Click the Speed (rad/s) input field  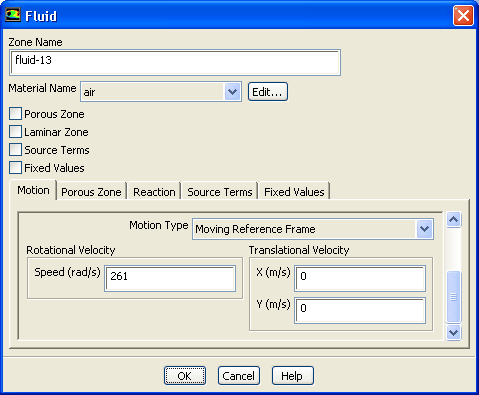pos(170,278)
